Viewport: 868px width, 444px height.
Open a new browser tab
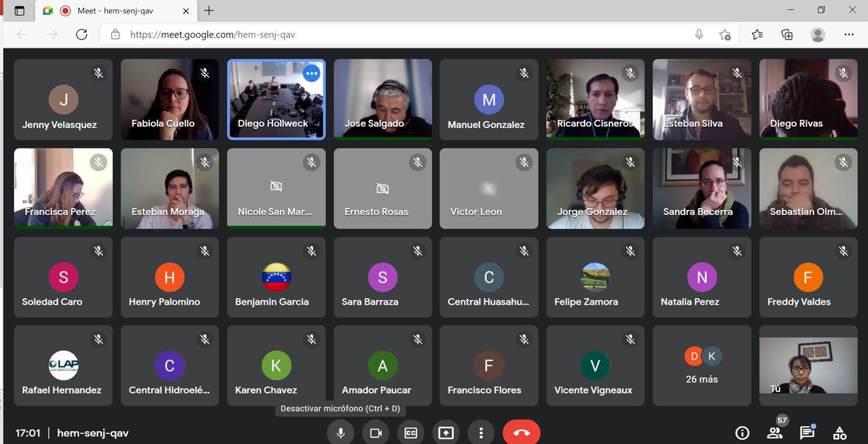(209, 10)
